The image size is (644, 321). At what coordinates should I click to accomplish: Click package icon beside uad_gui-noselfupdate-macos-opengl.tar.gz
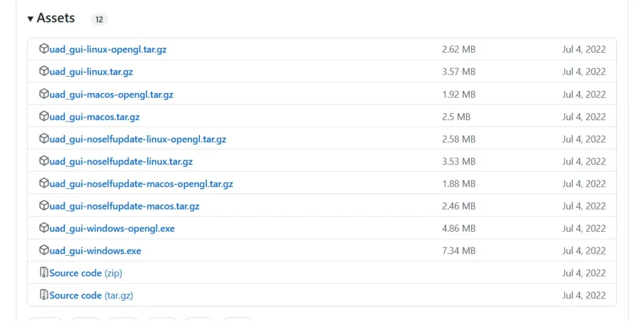(43, 183)
